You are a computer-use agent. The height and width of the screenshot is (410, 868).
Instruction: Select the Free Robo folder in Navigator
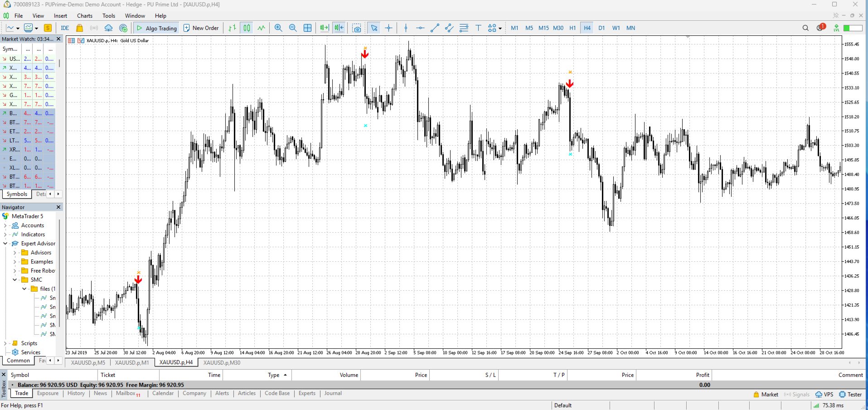(43, 271)
